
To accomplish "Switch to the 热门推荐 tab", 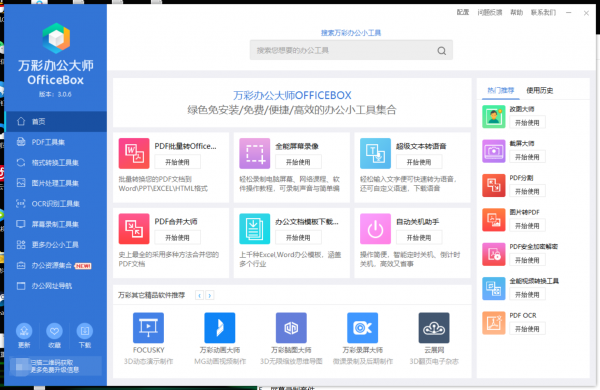I will tap(501, 90).
